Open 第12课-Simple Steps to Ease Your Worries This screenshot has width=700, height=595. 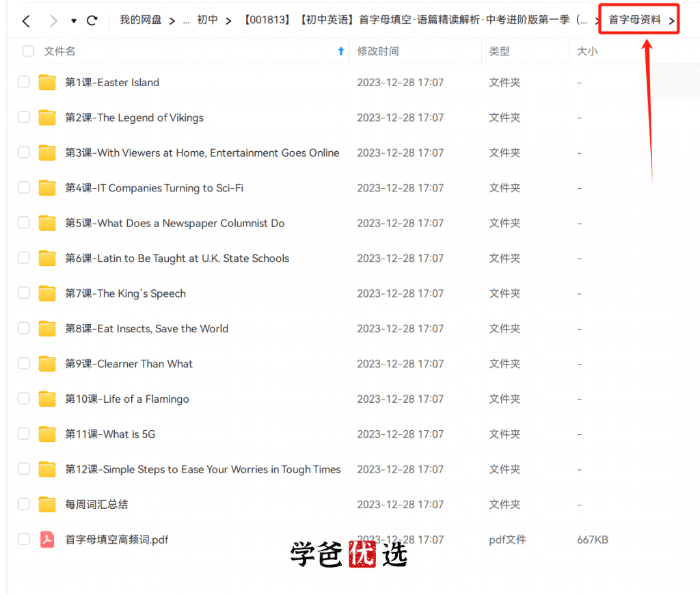pyautogui.click(x=203, y=469)
